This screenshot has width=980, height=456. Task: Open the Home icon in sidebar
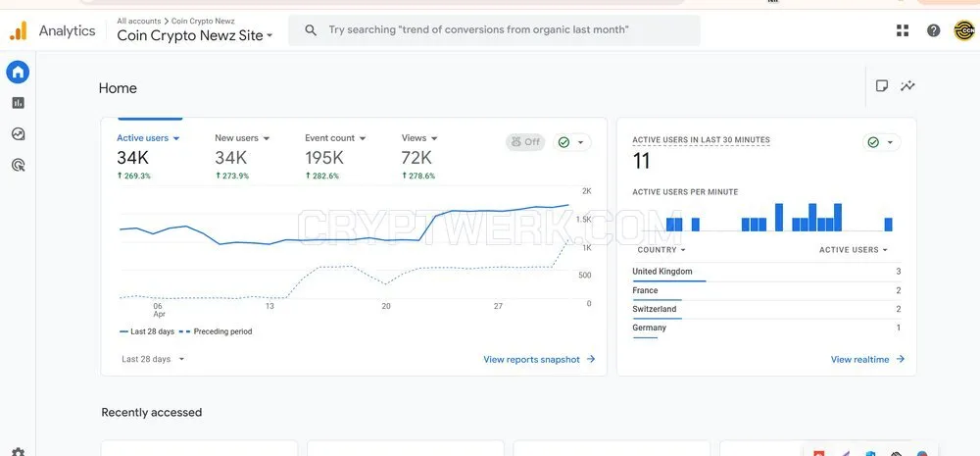tap(18, 73)
